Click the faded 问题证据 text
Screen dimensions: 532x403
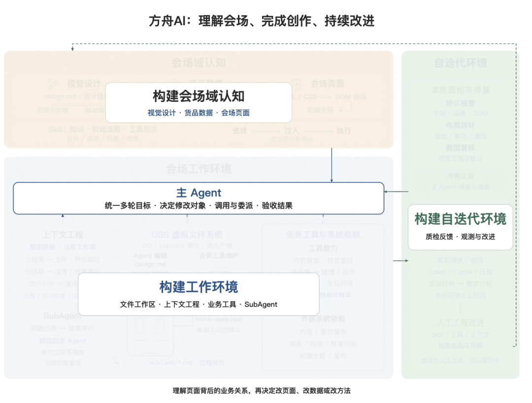coord(461,176)
